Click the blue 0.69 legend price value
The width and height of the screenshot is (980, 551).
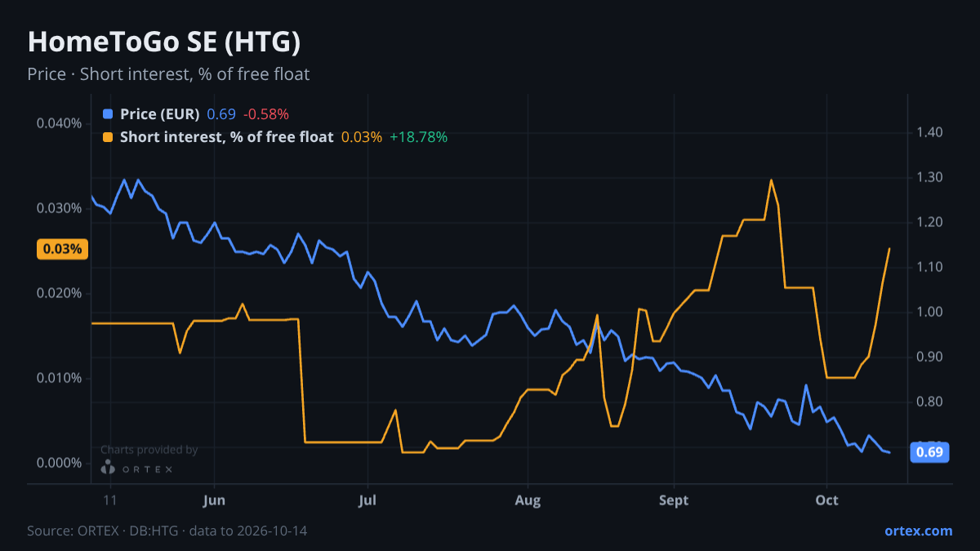[x=220, y=114]
